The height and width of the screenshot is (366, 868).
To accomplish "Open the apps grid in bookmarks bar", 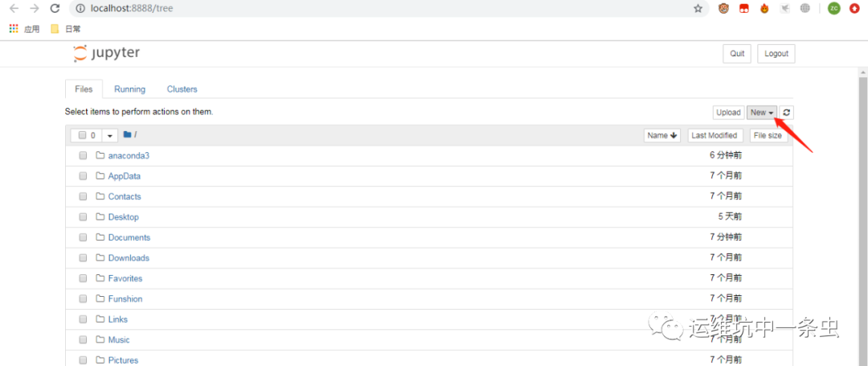I will [x=14, y=29].
